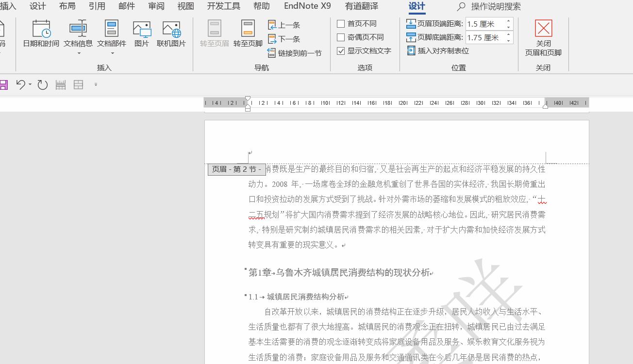This screenshot has height=364, width=633.
Task: Click the footer bottom distance value field
Action: click(485, 37)
